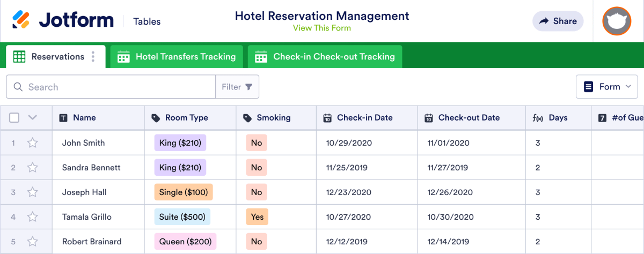Image resolution: width=644 pixels, height=254 pixels.
Task: Expand the chevron beside select-all checkbox
Action: pyautogui.click(x=32, y=118)
